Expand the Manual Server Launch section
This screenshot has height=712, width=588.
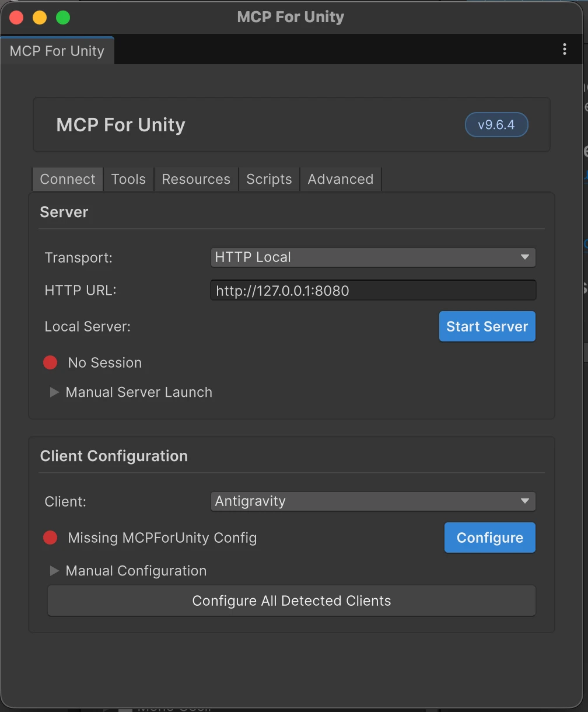tap(54, 392)
